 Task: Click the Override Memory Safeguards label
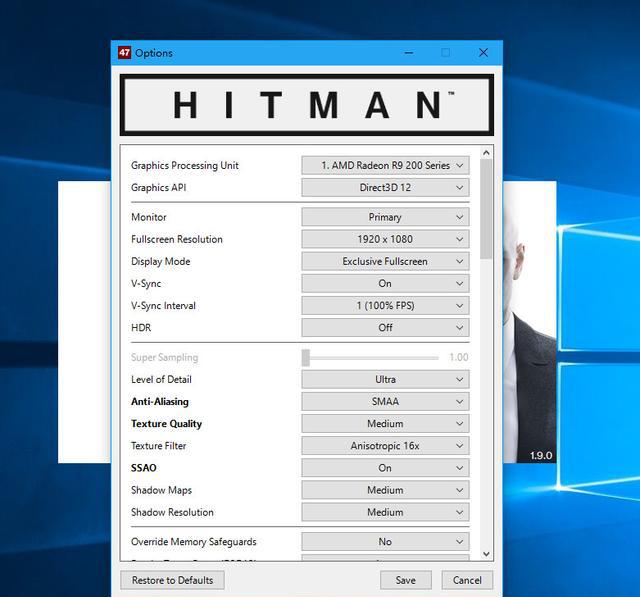pos(193,542)
